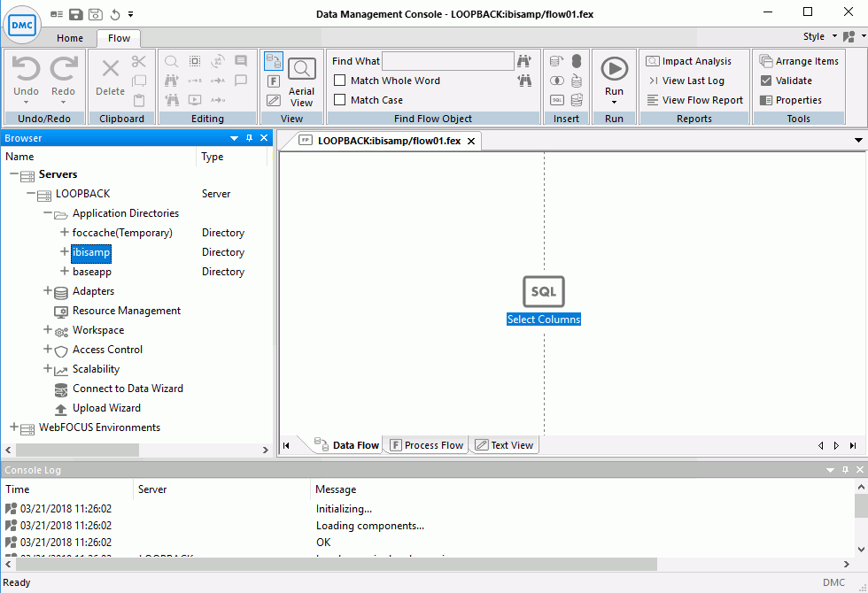Open the Upload Wizard item

[x=107, y=408]
